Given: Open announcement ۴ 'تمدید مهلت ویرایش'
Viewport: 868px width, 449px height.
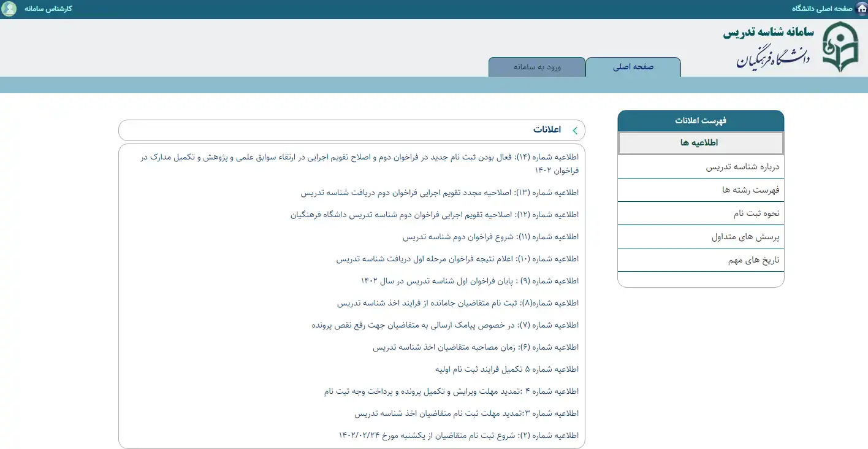Looking at the screenshot, I should [451, 391].
